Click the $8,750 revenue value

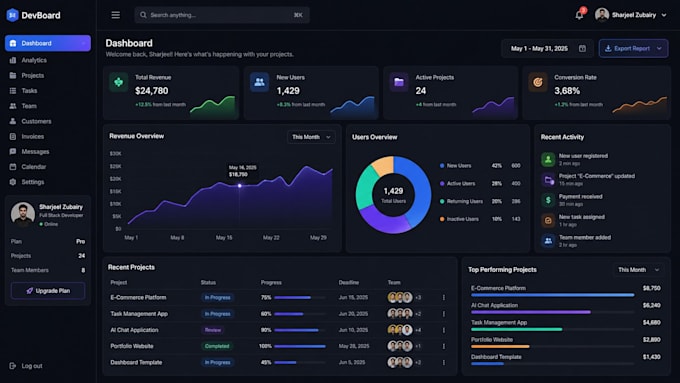tap(651, 288)
